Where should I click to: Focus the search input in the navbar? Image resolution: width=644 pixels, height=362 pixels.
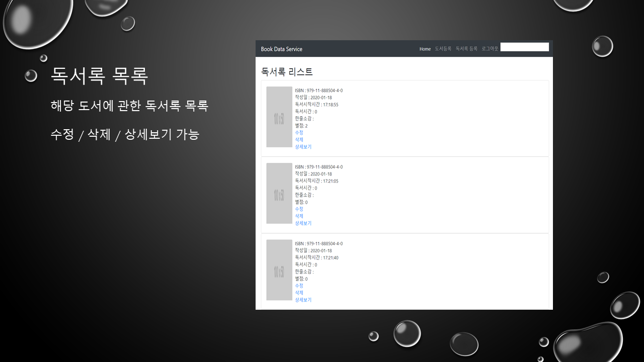(x=524, y=47)
